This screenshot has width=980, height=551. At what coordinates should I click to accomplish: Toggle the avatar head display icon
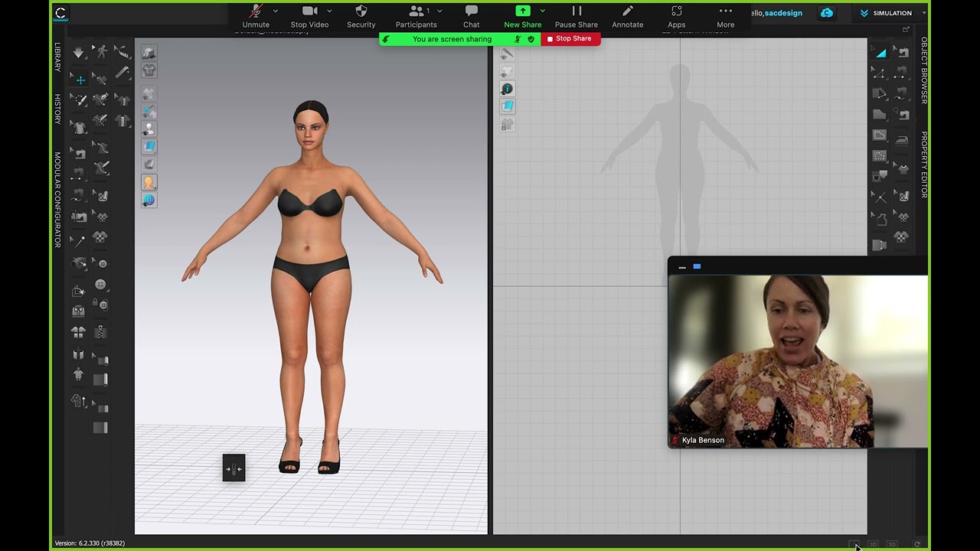click(x=149, y=182)
